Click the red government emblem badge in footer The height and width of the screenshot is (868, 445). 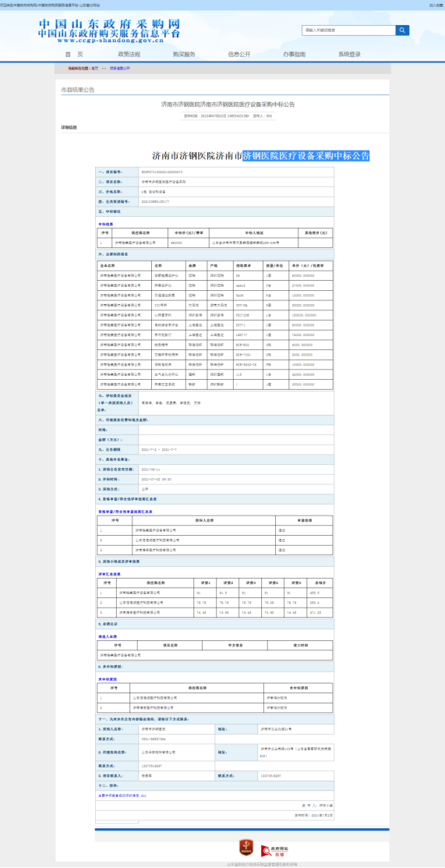point(245,846)
